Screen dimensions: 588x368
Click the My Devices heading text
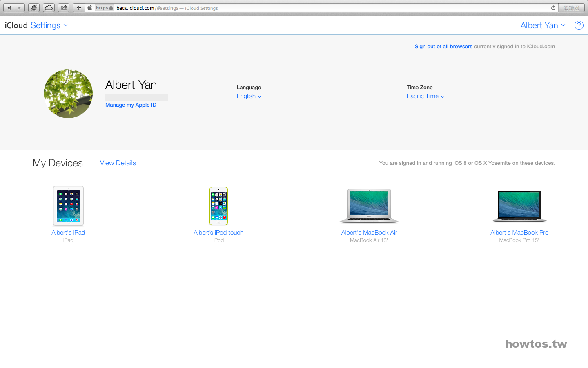coord(58,163)
